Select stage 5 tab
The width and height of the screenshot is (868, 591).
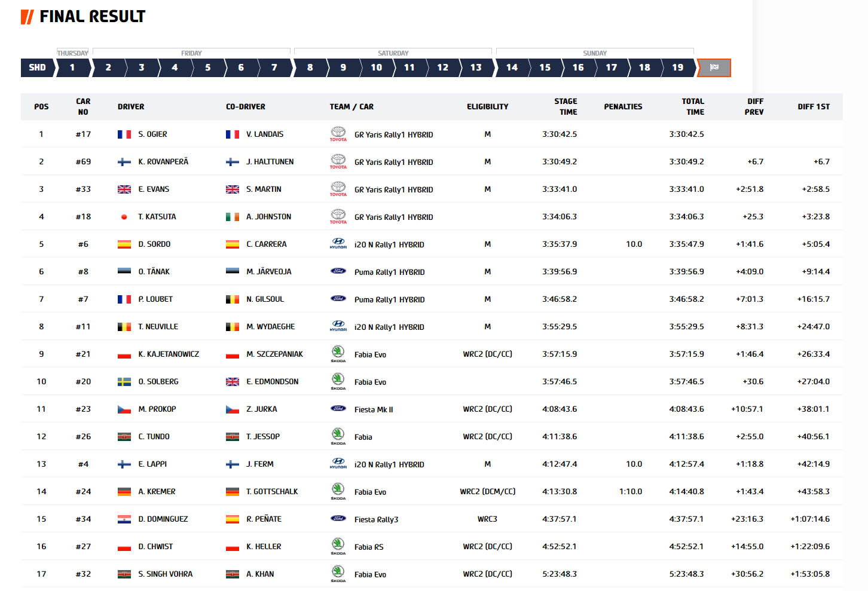[208, 68]
